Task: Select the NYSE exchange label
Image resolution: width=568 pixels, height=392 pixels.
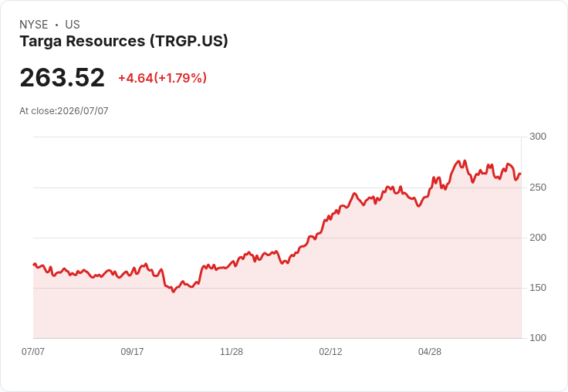Action: pos(34,25)
